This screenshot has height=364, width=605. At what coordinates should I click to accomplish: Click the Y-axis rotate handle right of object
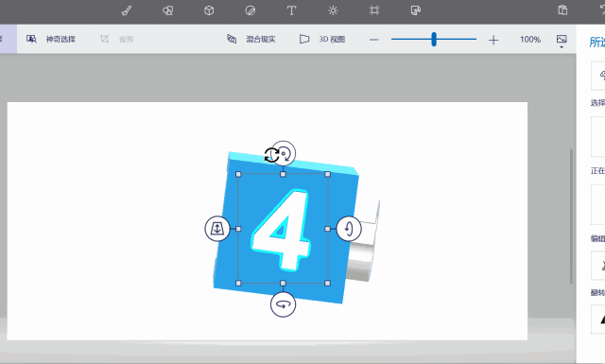[x=349, y=229]
